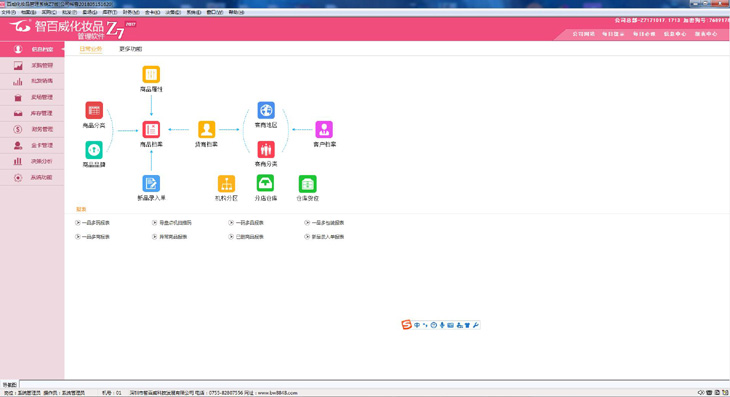Open the blue globe 客商地区 icon
Viewport: 730px width, 397px height.
coord(266,110)
